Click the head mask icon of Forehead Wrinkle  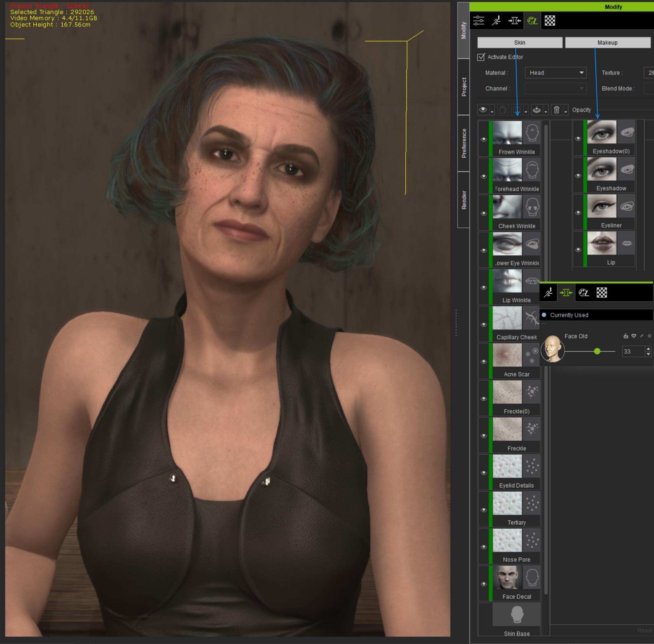click(x=532, y=170)
